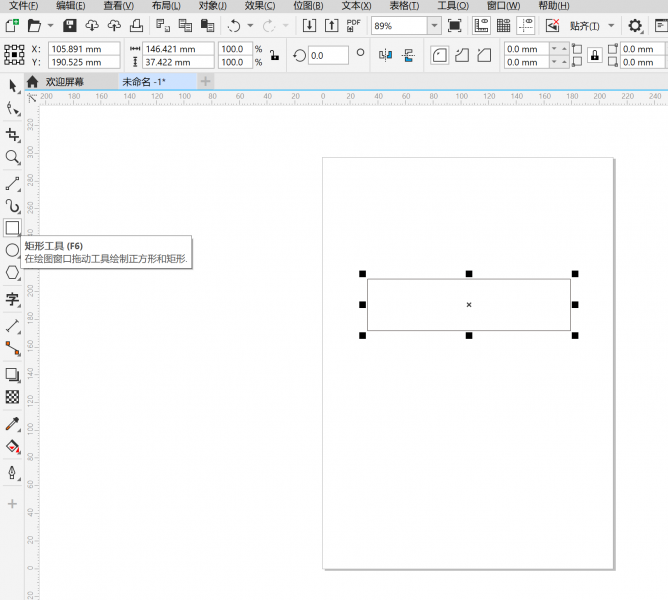Screen dimensions: 668x600
Task: Select the Shape edit tool
Action: [13, 109]
